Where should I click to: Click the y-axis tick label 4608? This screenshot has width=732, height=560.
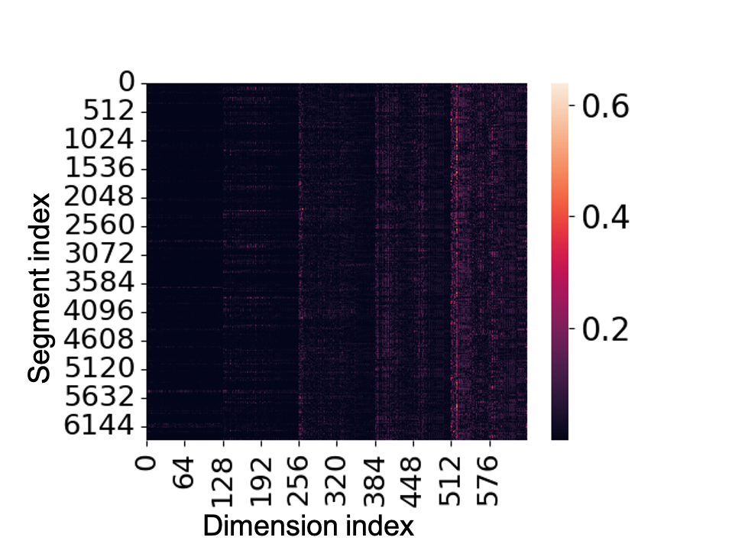pos(99,340)
